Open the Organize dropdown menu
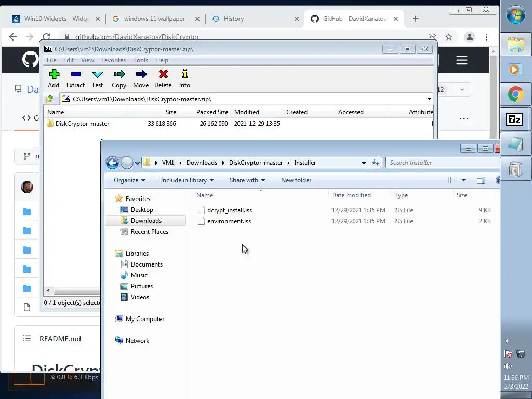This screenshot has width=532, height=399. click(129, 180)
